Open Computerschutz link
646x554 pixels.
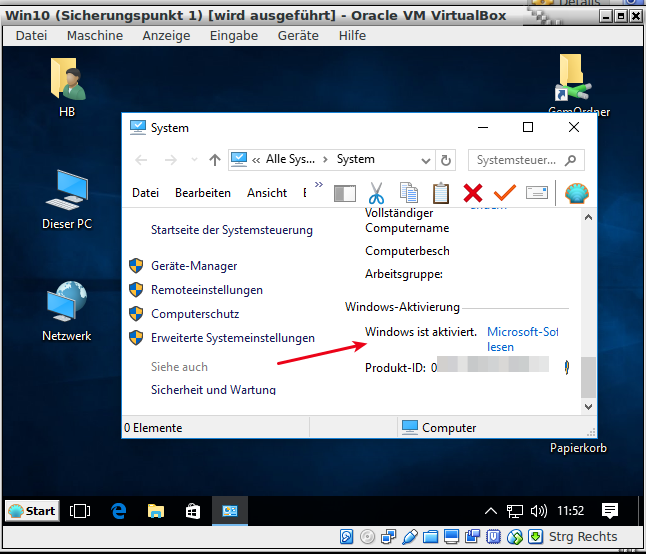195,314
